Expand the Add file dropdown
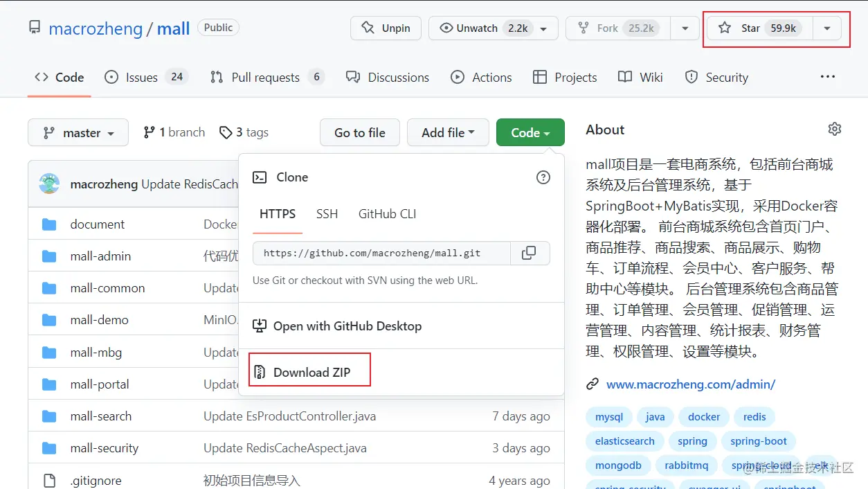The image size is (868, 489). coord(448,132)
